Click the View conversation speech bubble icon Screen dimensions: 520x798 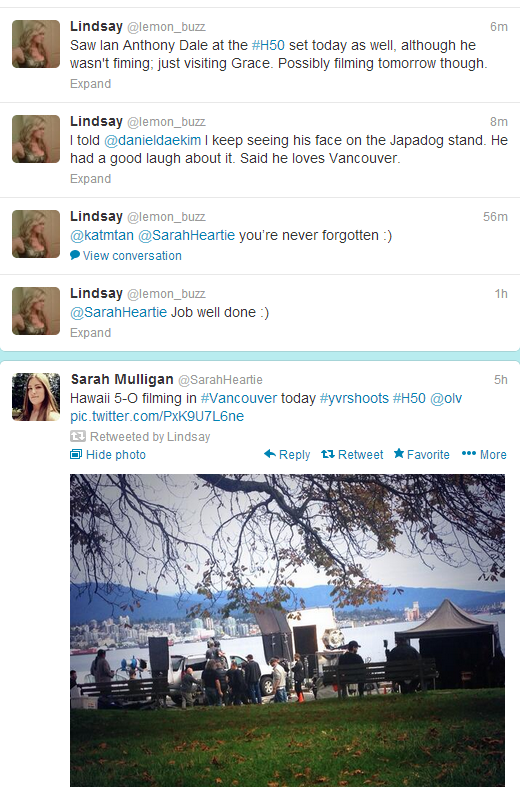tap(75, 255)
